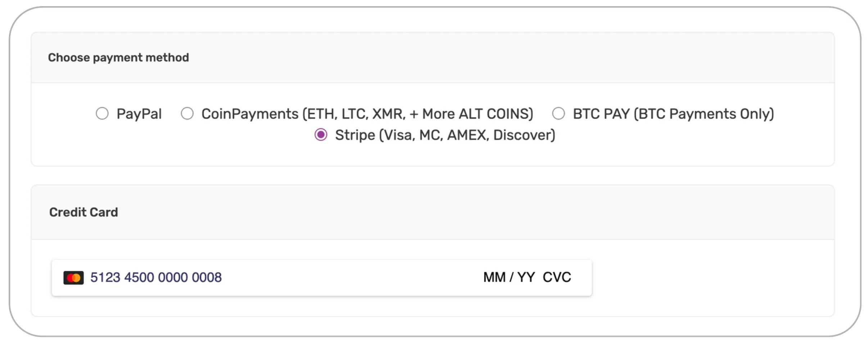Screen dimensions: 868x343
Task: Click the "Credit Card" heading
Action: coord(83,212)
